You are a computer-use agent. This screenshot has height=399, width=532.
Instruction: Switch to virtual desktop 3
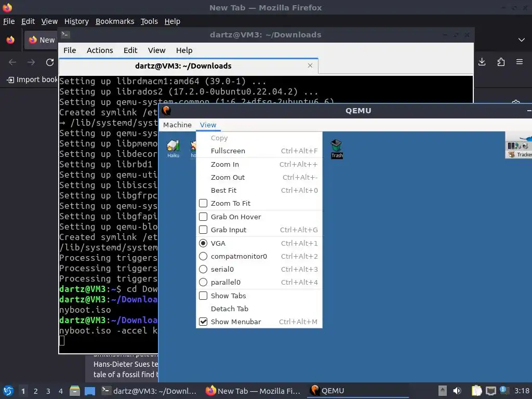[x=48, y=391]
